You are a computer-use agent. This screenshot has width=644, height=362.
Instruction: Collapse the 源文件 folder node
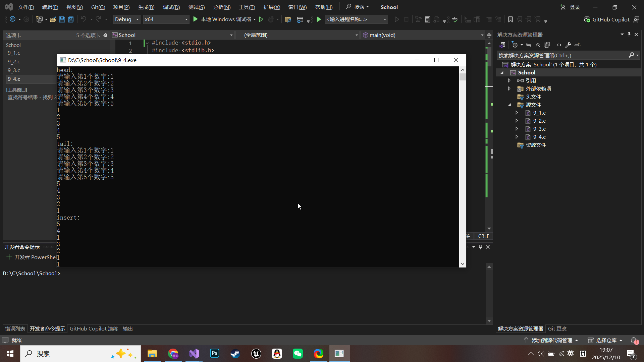509,105
